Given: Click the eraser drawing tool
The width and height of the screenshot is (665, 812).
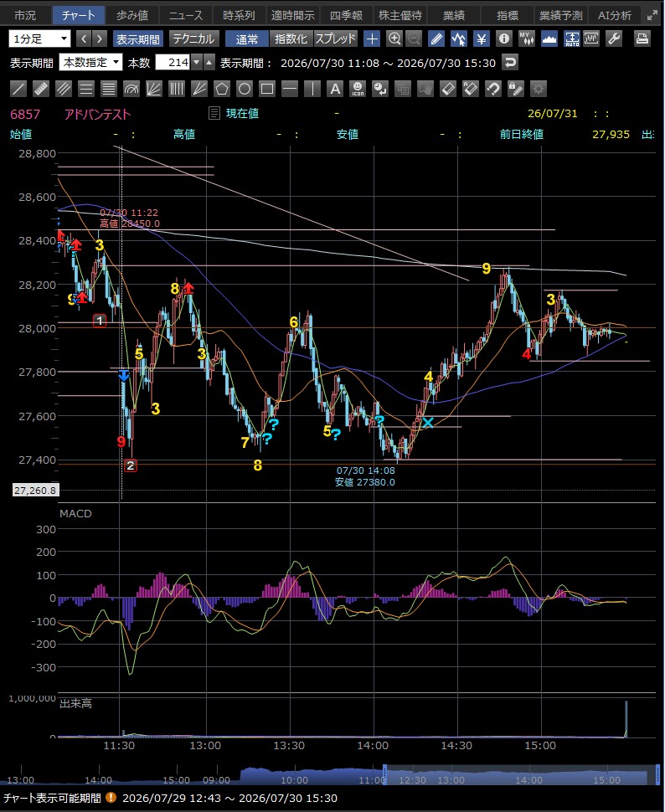Looking at the screenshot, I should click(448, 89).
